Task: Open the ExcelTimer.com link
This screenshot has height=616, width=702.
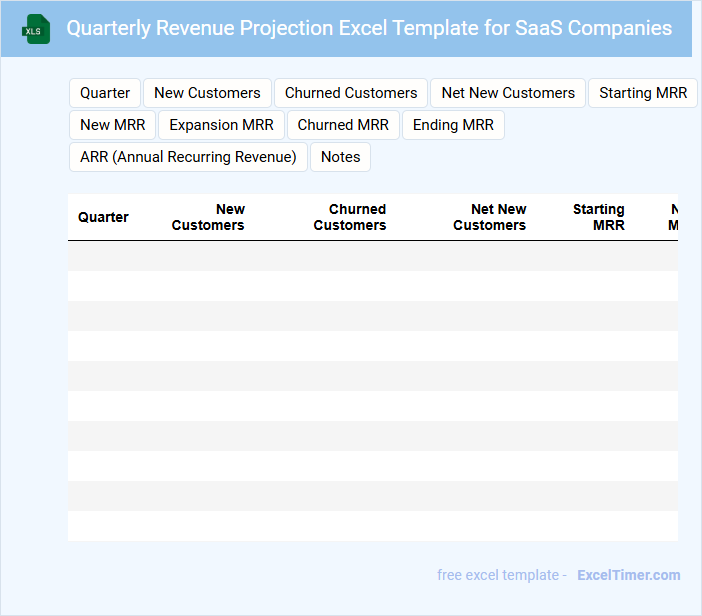Action: (628, 575)
